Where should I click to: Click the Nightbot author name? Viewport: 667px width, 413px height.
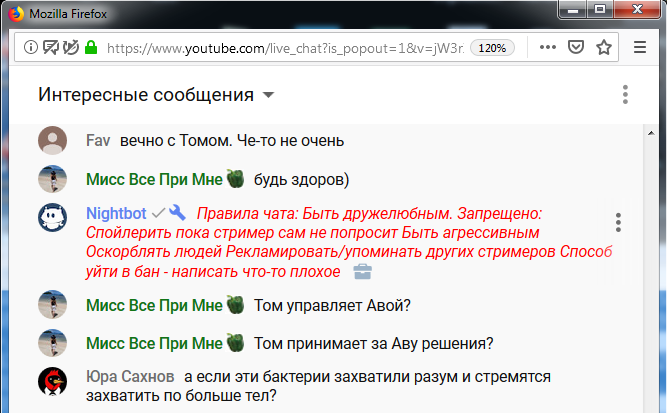tap(116, 214)
